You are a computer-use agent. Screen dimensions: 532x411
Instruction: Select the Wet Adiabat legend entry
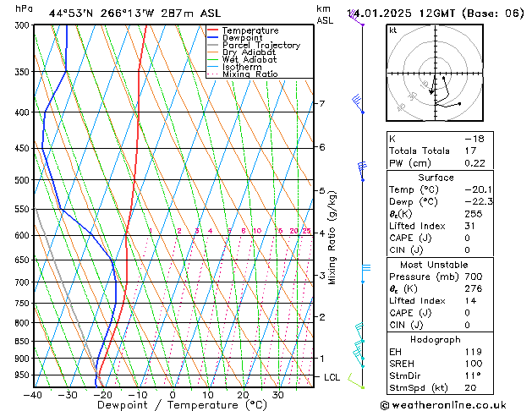tap(242, 59)
